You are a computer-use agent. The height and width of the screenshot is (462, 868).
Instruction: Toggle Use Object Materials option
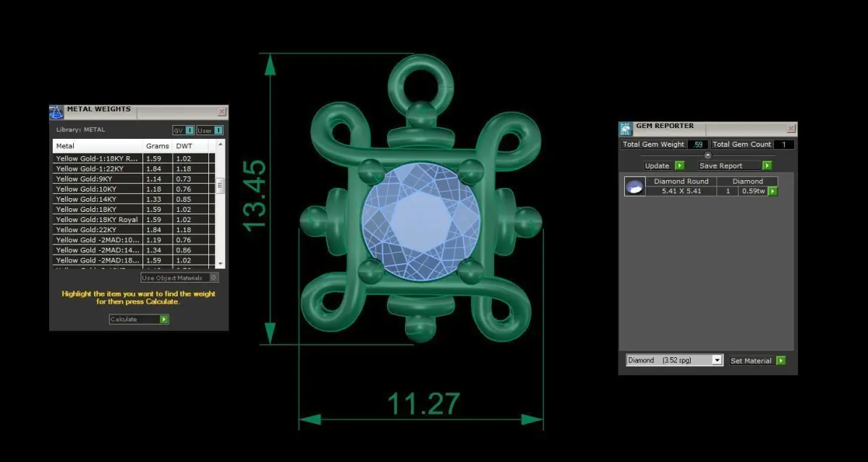[179, 278]
